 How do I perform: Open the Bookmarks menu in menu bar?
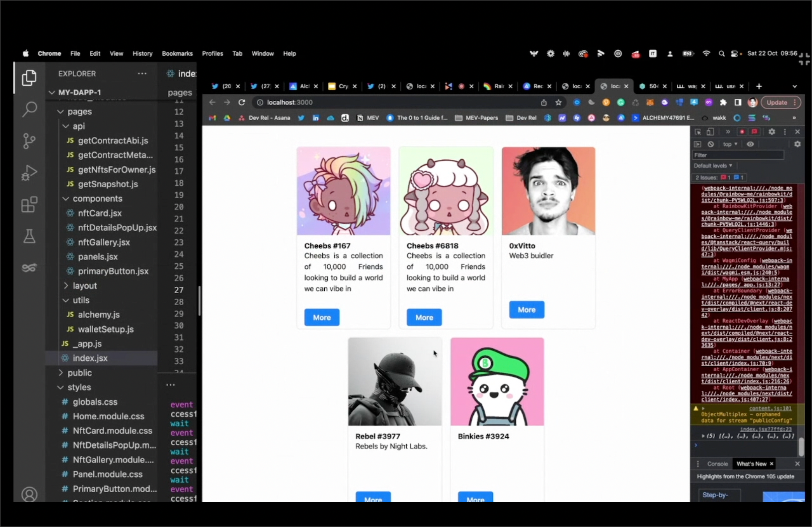[177, 53]
